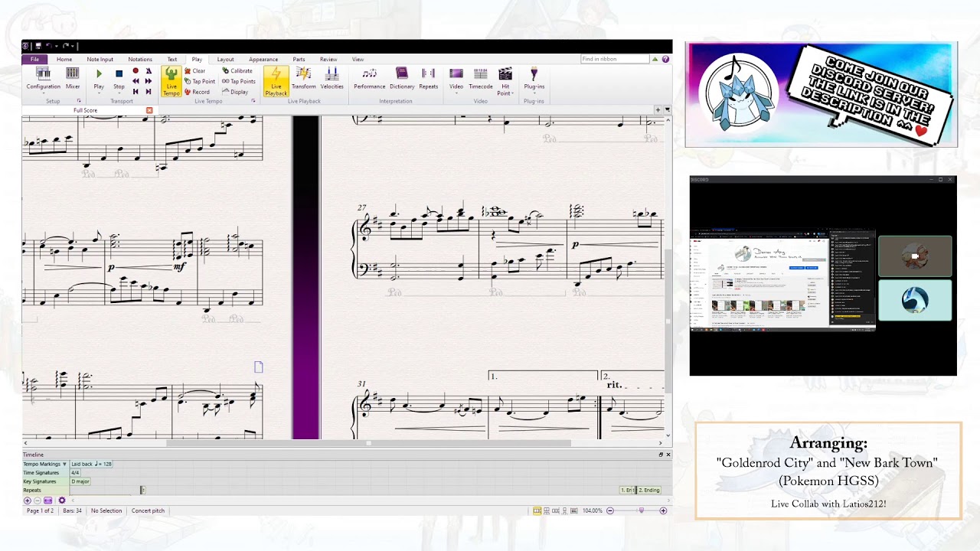Viewport: 980px width, 551px height.
Task: Open the Velocities tool
Action: (332, 78)
